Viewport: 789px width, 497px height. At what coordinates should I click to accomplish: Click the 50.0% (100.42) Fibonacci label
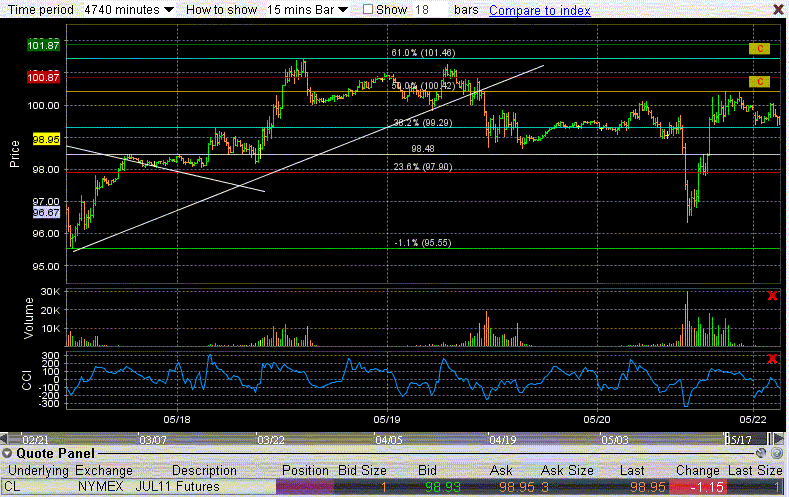[x=423, y=86]
